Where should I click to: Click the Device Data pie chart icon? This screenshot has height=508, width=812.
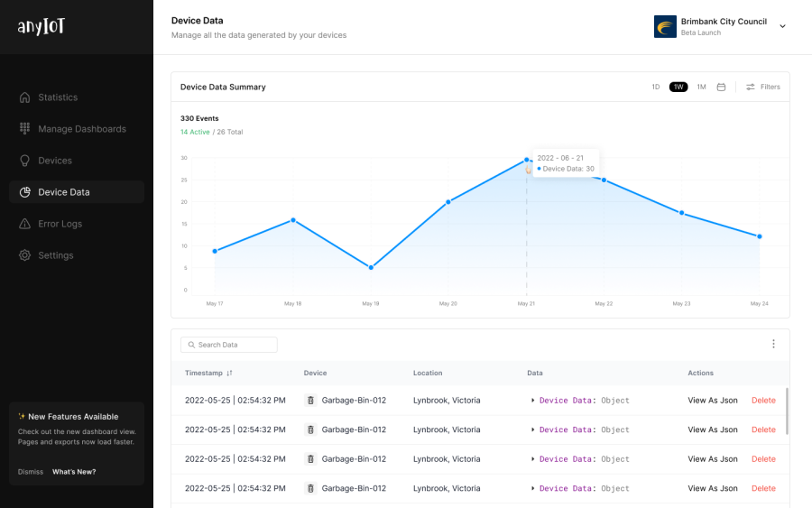tap(25, 192)
